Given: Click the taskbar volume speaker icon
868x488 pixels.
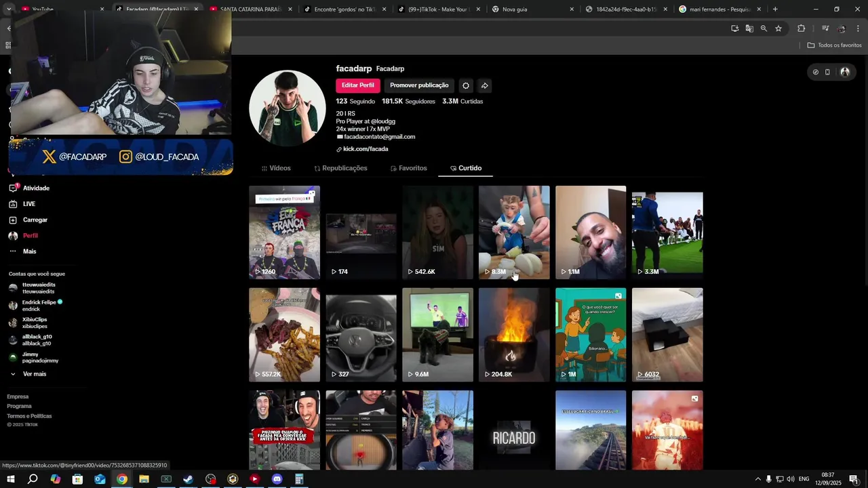Looking at the screenshot, I should coord(790,479).
